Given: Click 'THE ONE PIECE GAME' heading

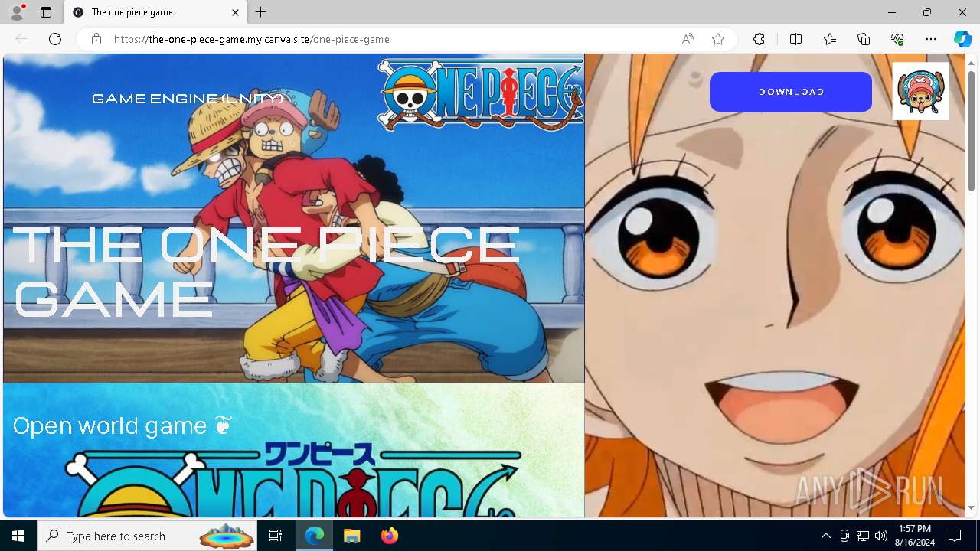Looking at the screenshot, I should [x=266, y=272].
